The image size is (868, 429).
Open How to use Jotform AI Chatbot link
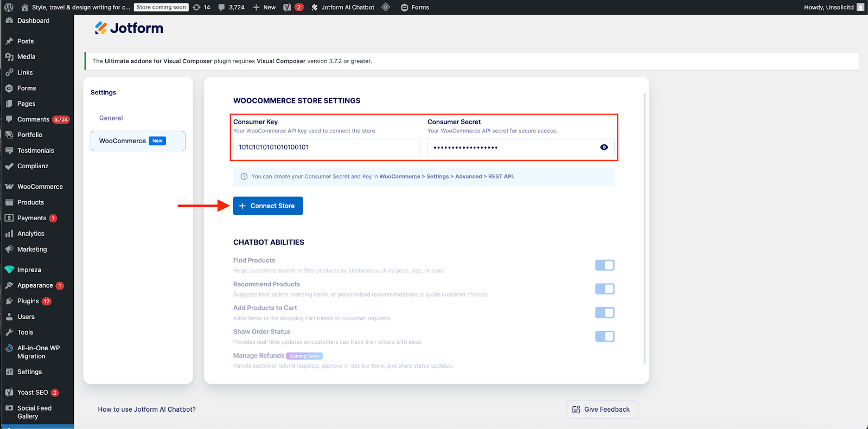[x=146, y=409]
